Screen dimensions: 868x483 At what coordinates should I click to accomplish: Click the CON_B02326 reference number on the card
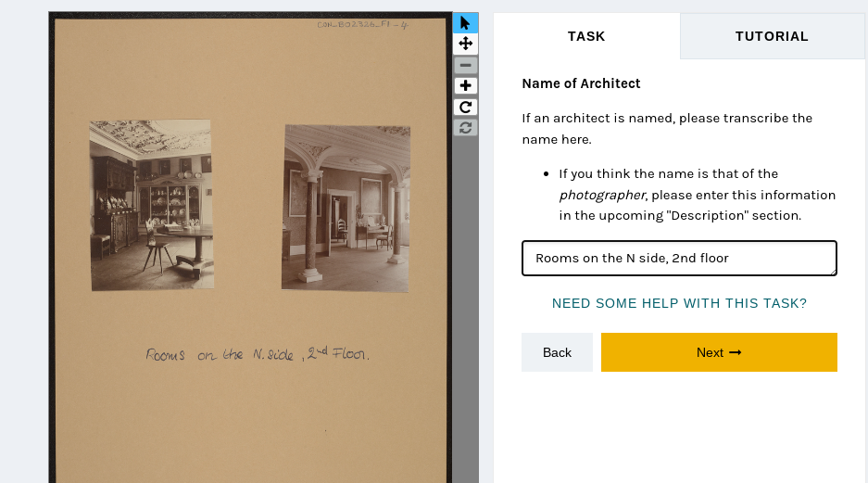[362, 24]
